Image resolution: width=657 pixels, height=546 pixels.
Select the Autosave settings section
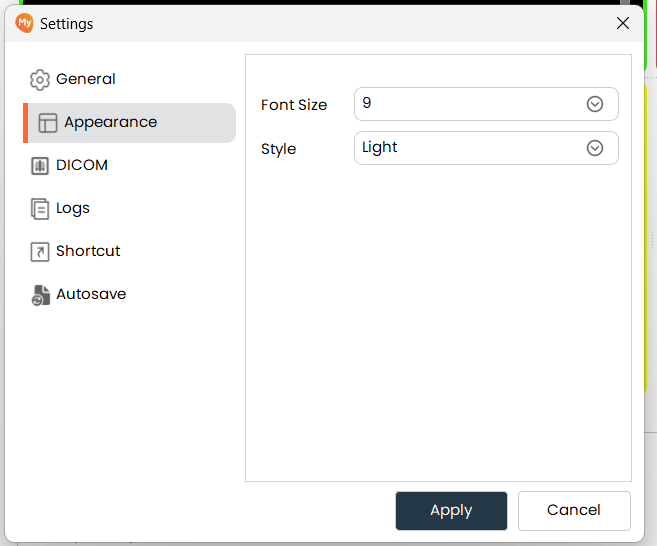91,294
